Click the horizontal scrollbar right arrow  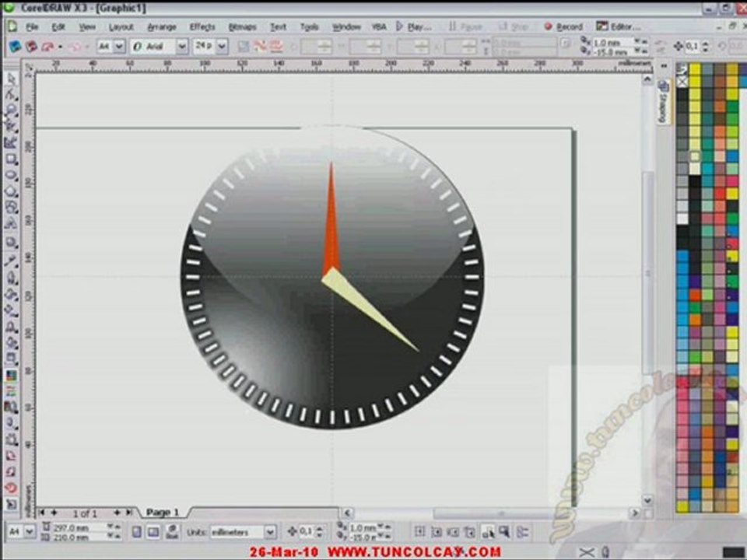point(634,513)
